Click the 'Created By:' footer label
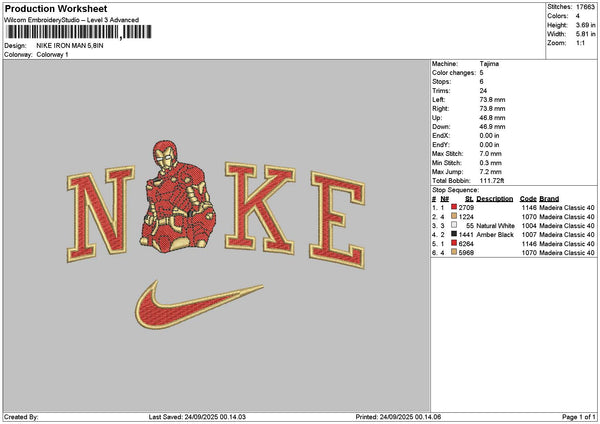The image size is (600, 424). point(21,417)
